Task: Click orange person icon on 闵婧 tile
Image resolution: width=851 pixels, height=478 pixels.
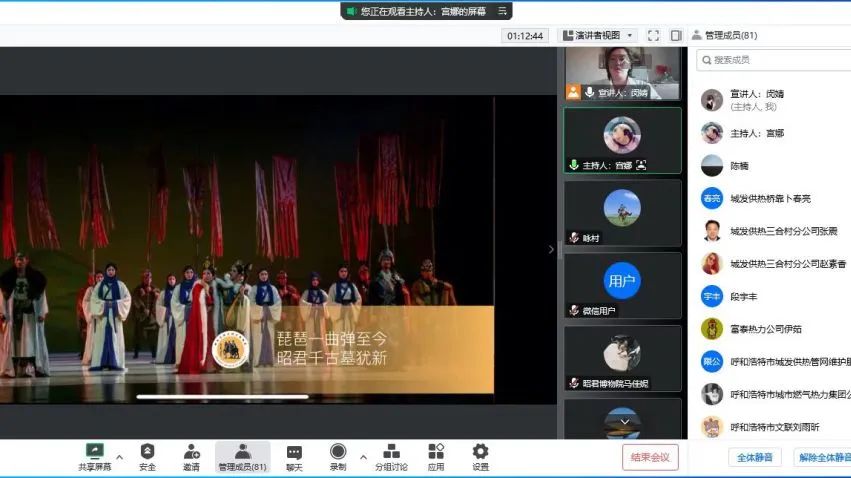Action: point(574,92)
